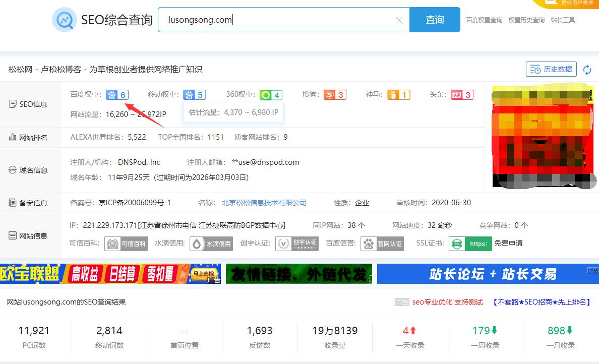Click 备案号 京ICP备20006099号-1
Screen dimensions: 599x364
pyautogui.click(x=135, y=203)
